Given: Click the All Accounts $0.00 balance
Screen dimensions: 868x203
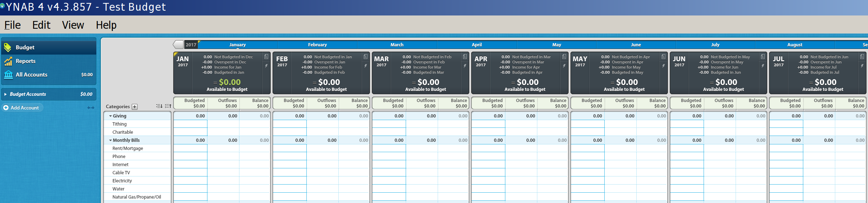Looking at the screenshot, I should [87, 75].
